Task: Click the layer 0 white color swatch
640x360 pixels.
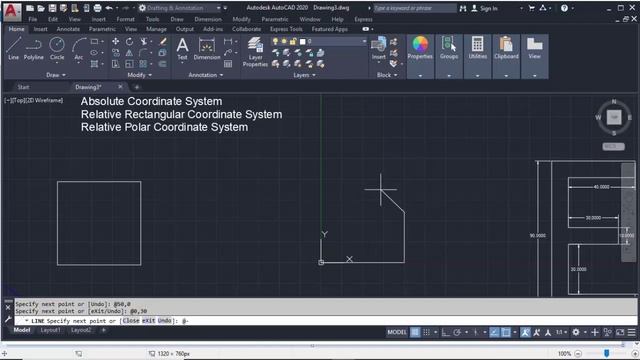Action: 302,41
